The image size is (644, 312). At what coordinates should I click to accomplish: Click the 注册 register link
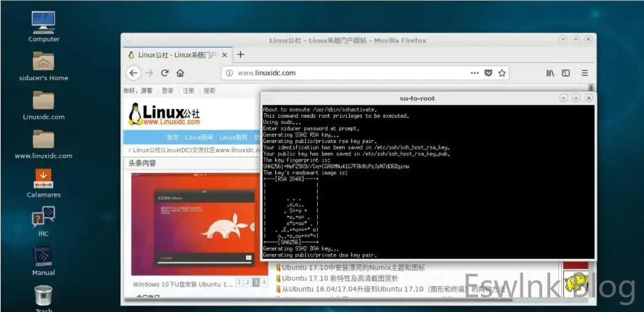[x=188, y=91]
